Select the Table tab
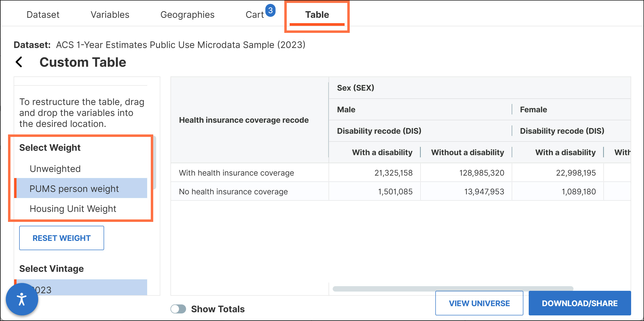 point(317,15)
